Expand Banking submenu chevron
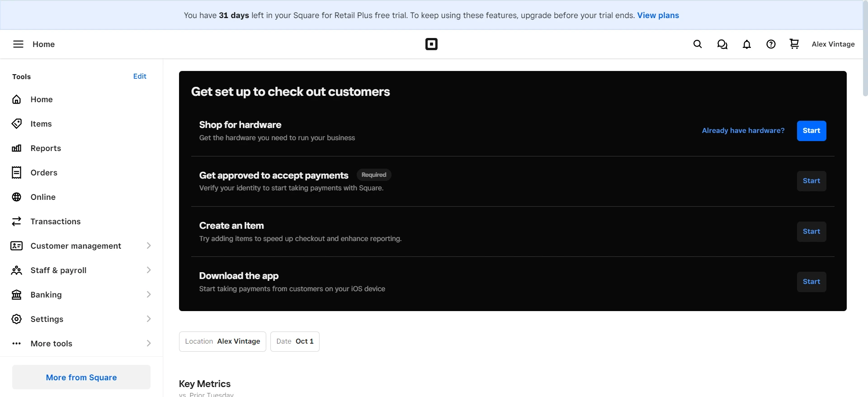Screen dimensions: 868x397 (x=149, y=294)
